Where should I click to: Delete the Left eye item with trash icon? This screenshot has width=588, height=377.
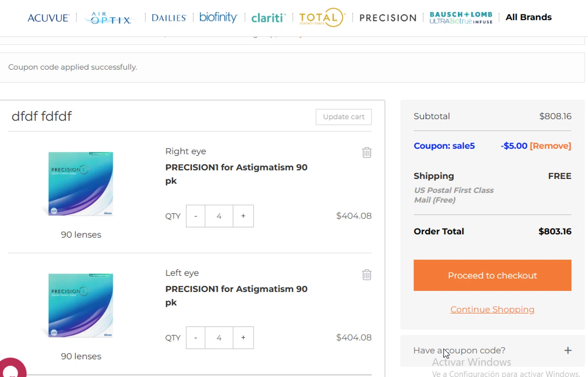pyautogui.click(x=367, y=275)
